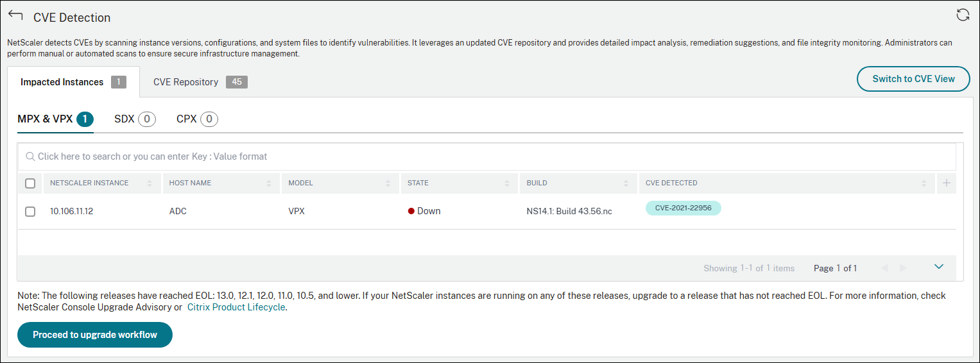Expand the page size chevron in table footer
The height and width of the screenshot is (363, 980).
(939, 267)
